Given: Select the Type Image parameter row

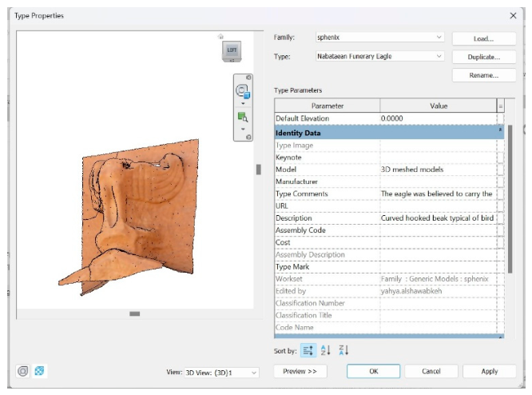Looking at the screenshot, I should click(389, 146).
